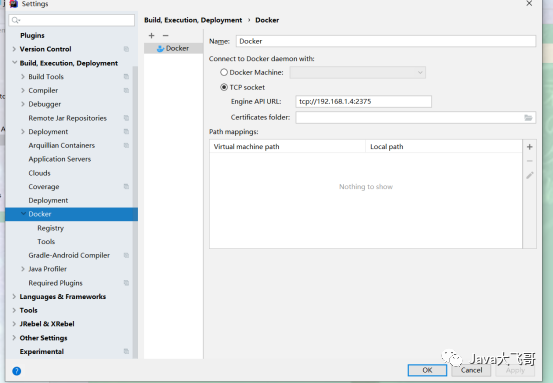Image resolution: width=553 pixels, height=383 pixels.
Task: Expand the Debugger node
Action: 23,104
